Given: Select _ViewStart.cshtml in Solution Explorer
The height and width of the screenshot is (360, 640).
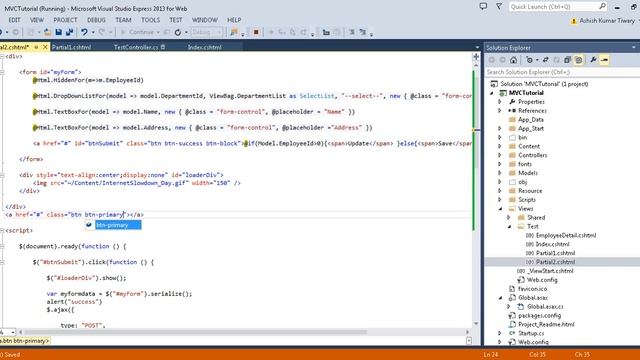Looking at the screenshot, I should (x=550, y=271).
